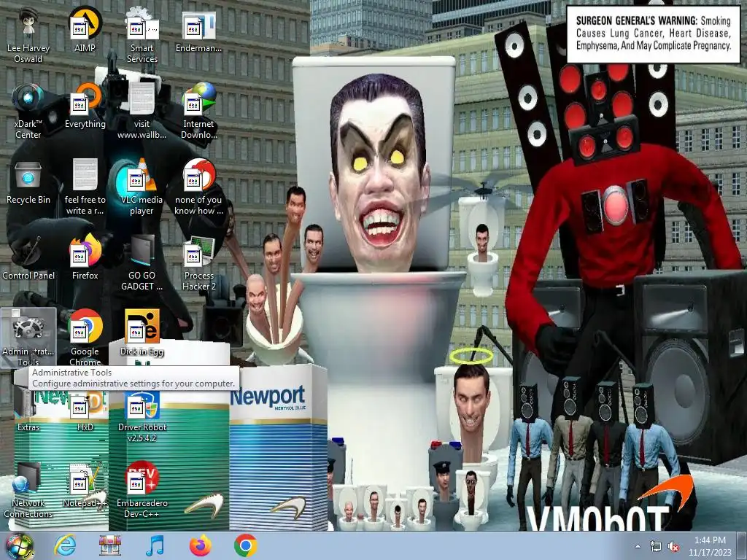The height and width of the screenshot is (560, 747).
Task: Open the network status tray icon
Action: click(x=656, y=547)
